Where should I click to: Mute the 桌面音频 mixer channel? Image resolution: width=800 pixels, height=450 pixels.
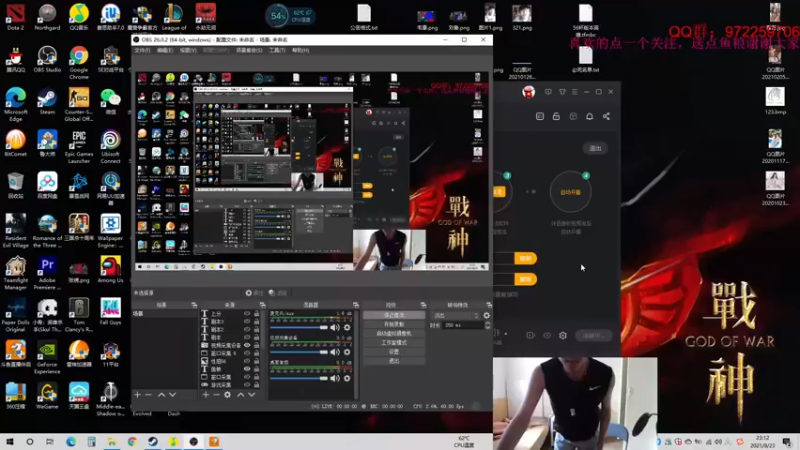[x=335, y=378]
